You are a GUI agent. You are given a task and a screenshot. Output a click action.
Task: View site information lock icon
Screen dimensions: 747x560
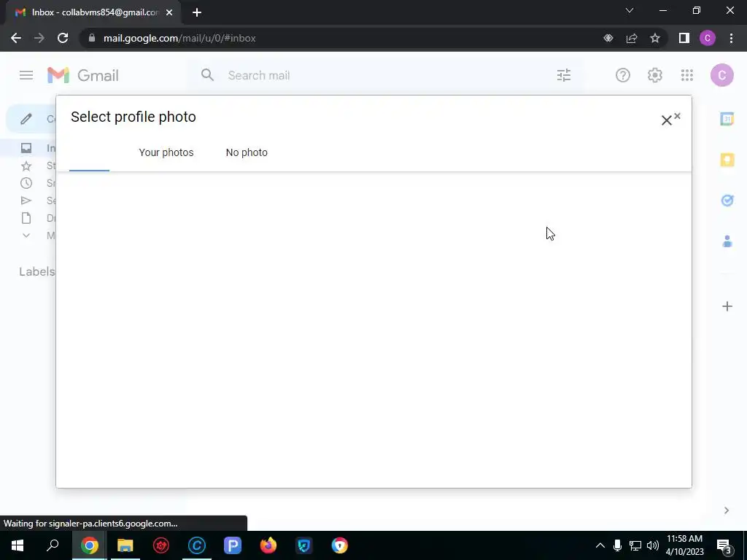[x=91, y=38]
